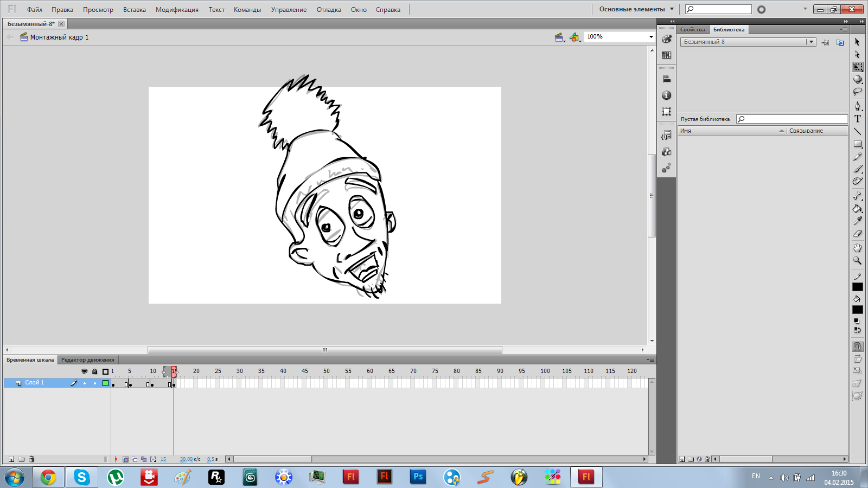868x488 pixels.
Task: Click the new layer folder icon
Action: (x=22, y=459)
